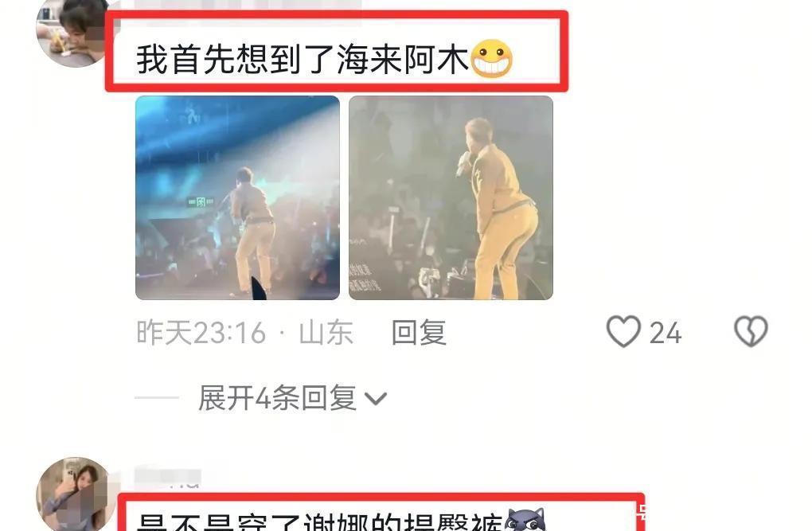Open the right concert photo of the singer
812x531 pixels.
click(x=451, y=198)
